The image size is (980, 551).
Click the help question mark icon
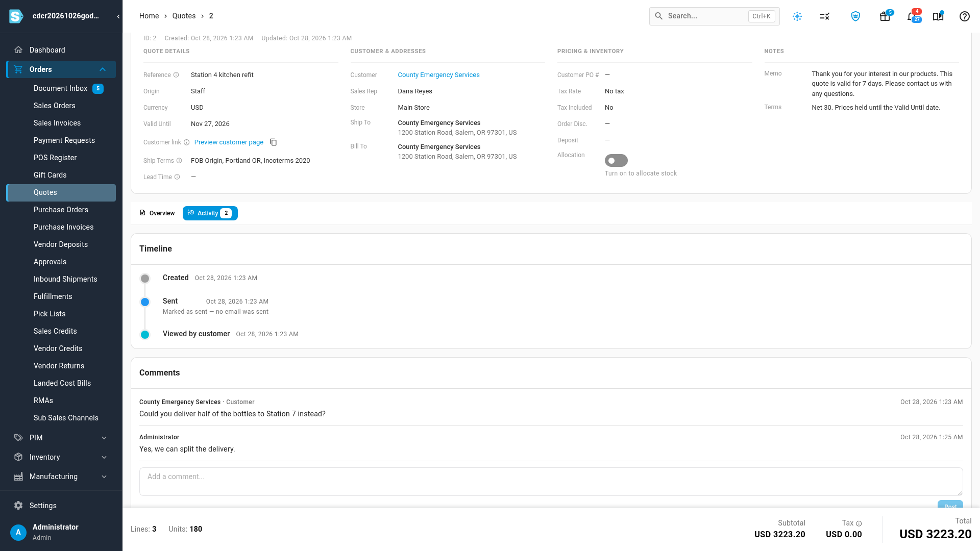click(965, 16)
